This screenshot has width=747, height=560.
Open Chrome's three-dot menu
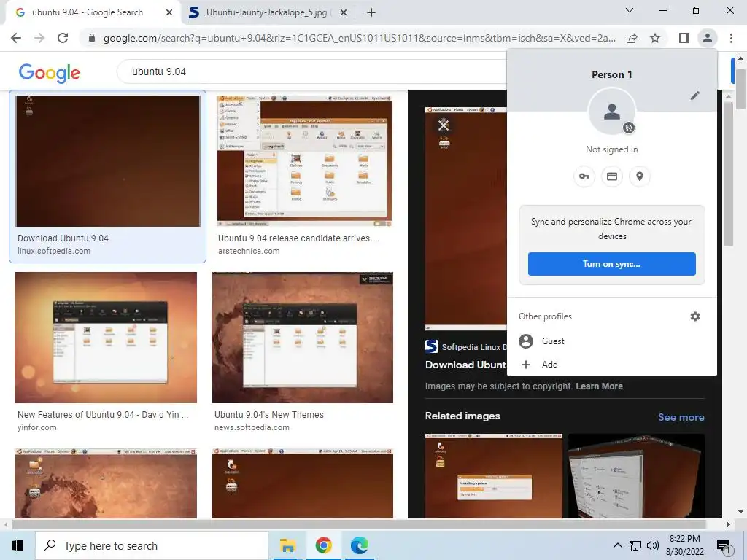731,38
